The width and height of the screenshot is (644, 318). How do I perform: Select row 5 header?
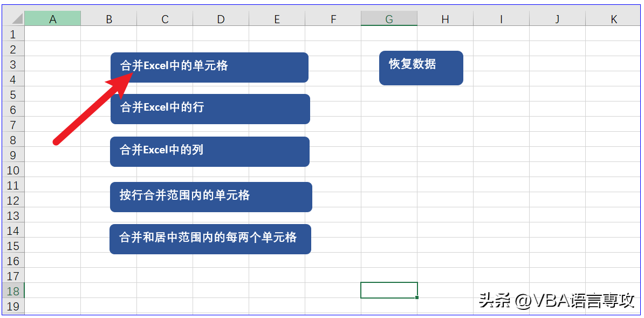[13, 94]
